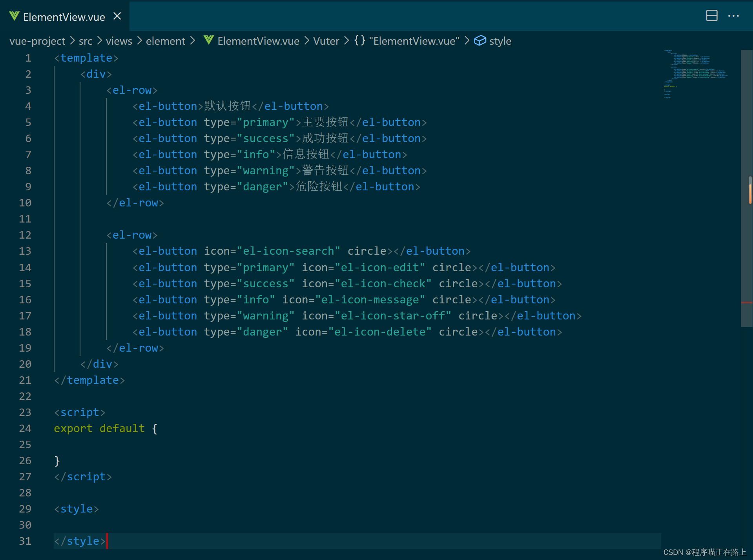This screenshot has height=560, width=753.
Task: Click the 成功按钮 text on line 6
Action: click(325, 139)
